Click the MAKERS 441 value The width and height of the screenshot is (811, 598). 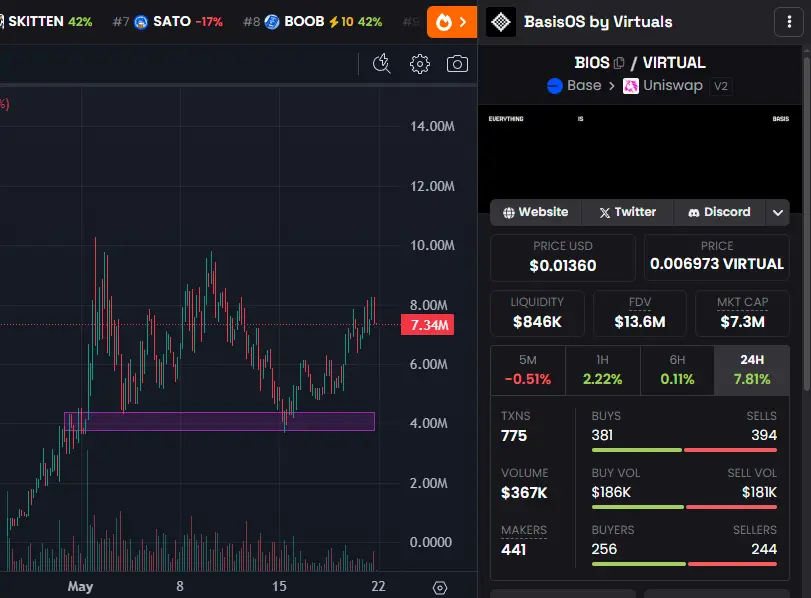[514, 549]
